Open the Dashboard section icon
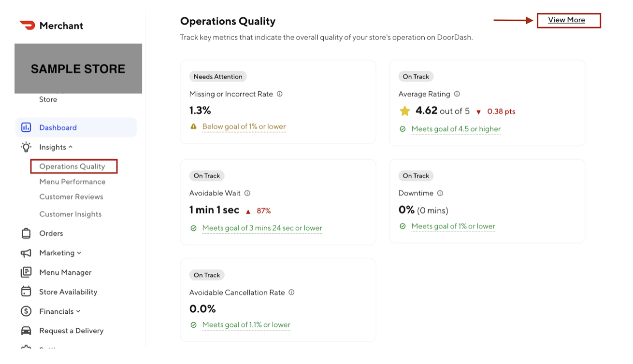This screenshot has height=364, width=633. 26,127
